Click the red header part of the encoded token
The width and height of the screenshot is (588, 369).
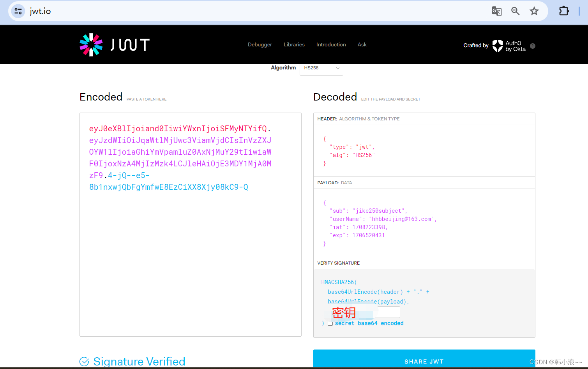(x=178, y=129)
